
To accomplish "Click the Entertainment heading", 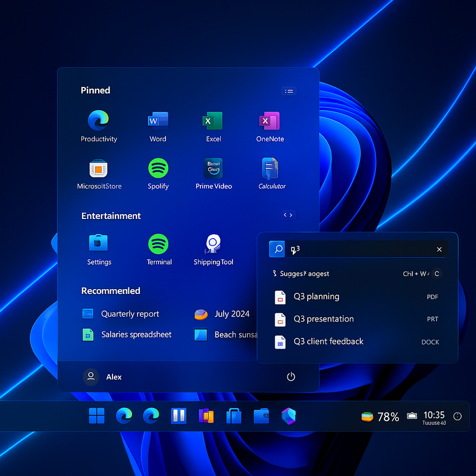I will point(111,216).
